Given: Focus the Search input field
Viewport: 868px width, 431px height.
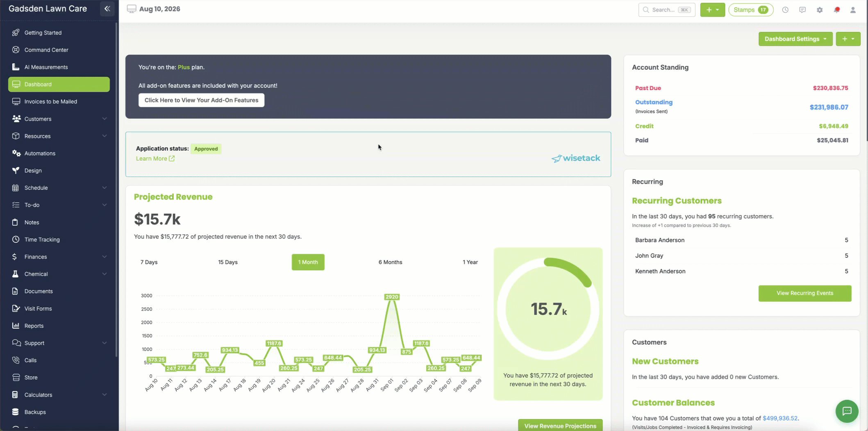Looking at the screenshot, I should click(667, 10).
